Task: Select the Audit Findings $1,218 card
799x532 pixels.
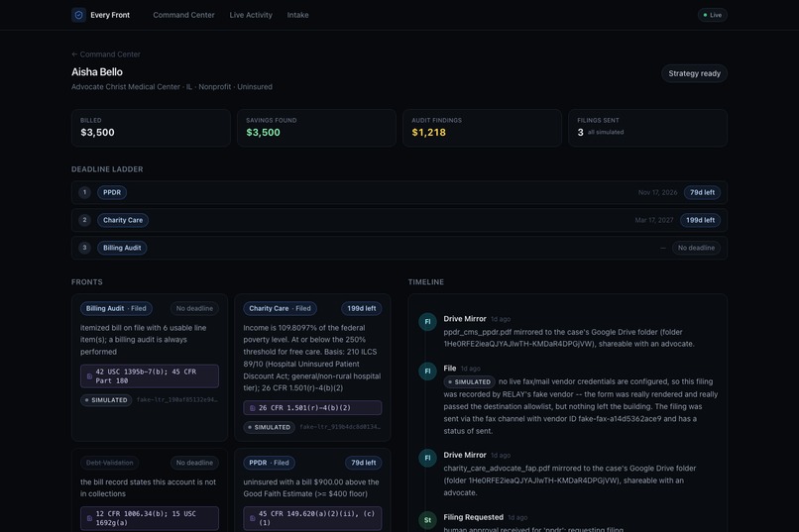Action: [482, 128]
